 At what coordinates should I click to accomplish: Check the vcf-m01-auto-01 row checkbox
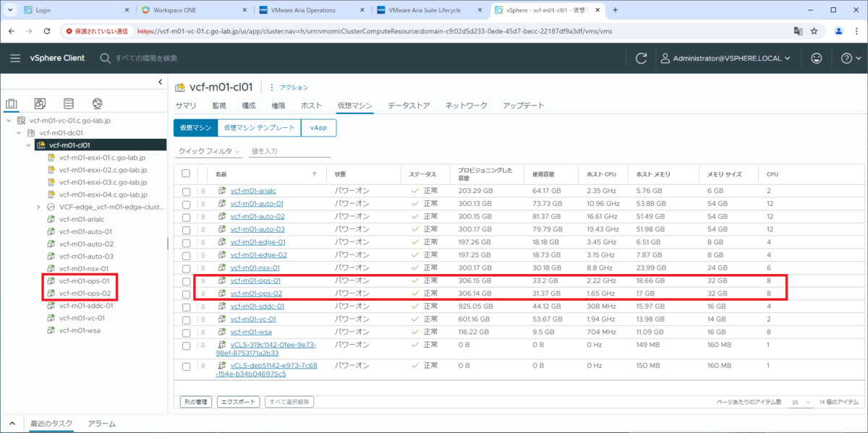186,205
